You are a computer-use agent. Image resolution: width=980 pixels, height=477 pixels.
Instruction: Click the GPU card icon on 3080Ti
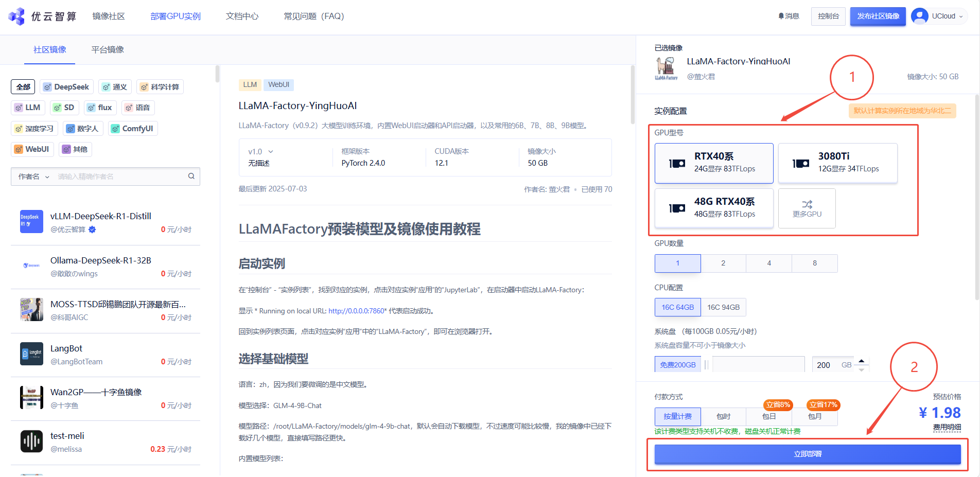[801, 163]
